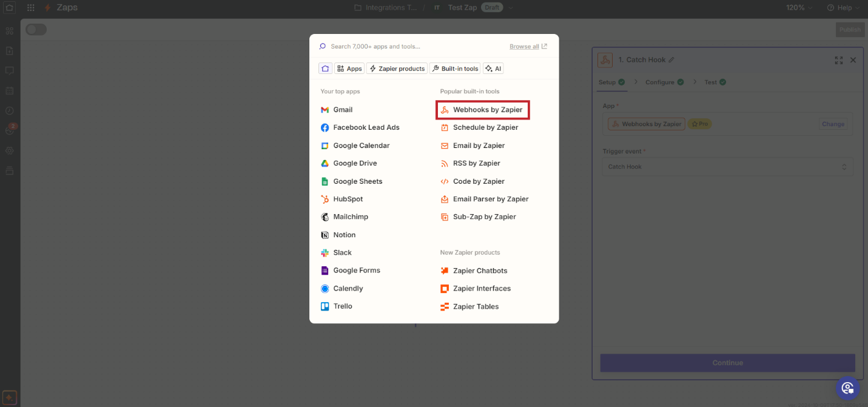Screen dimensions: 868x407
Task: Close the Catch Hook side panel
Action: point(853,60)
